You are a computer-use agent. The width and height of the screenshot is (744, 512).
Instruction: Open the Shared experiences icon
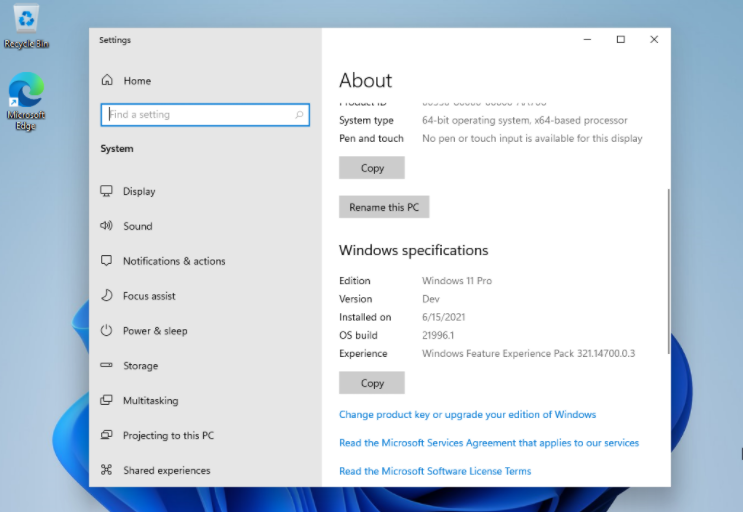[x=107, y=470]
